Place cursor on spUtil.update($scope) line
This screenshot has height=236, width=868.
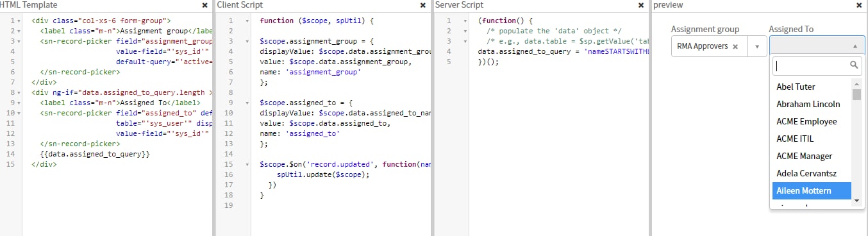coord(324,175)
